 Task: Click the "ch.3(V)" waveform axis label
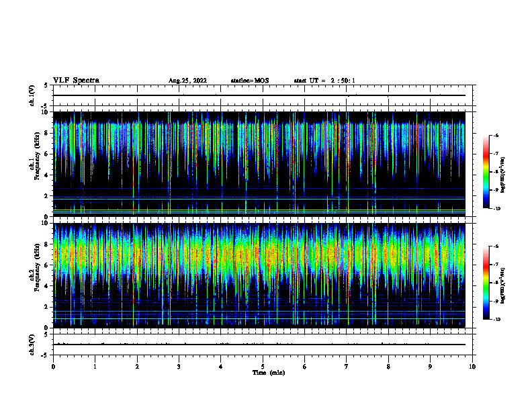click(32, 345)
